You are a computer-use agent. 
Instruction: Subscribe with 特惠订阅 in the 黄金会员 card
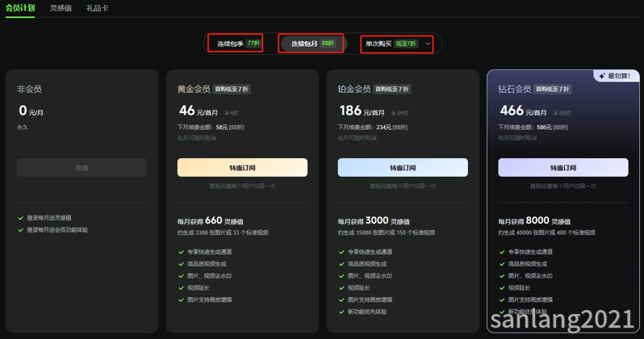coord(242,168)
